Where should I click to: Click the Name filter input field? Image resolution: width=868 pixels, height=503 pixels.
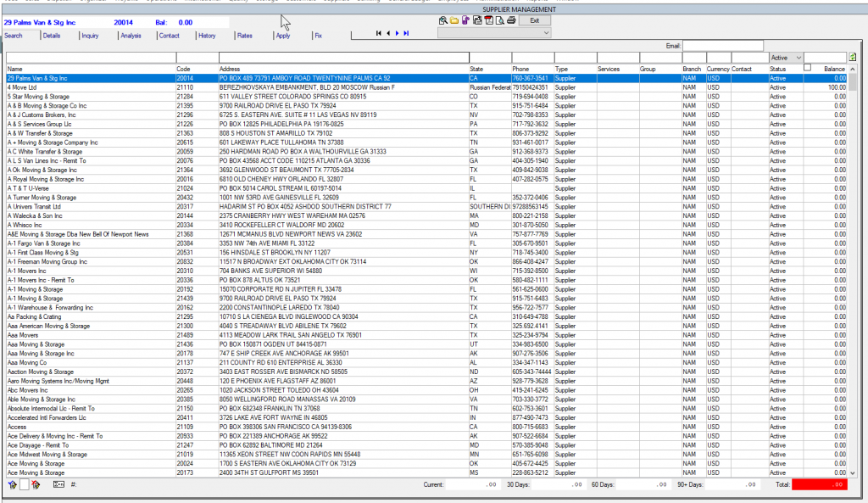click(x=91, y=58)
